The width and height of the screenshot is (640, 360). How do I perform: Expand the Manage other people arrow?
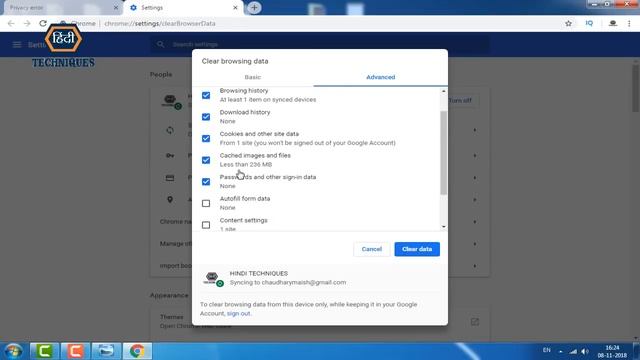pyautogui.click(x=475, y=244)
